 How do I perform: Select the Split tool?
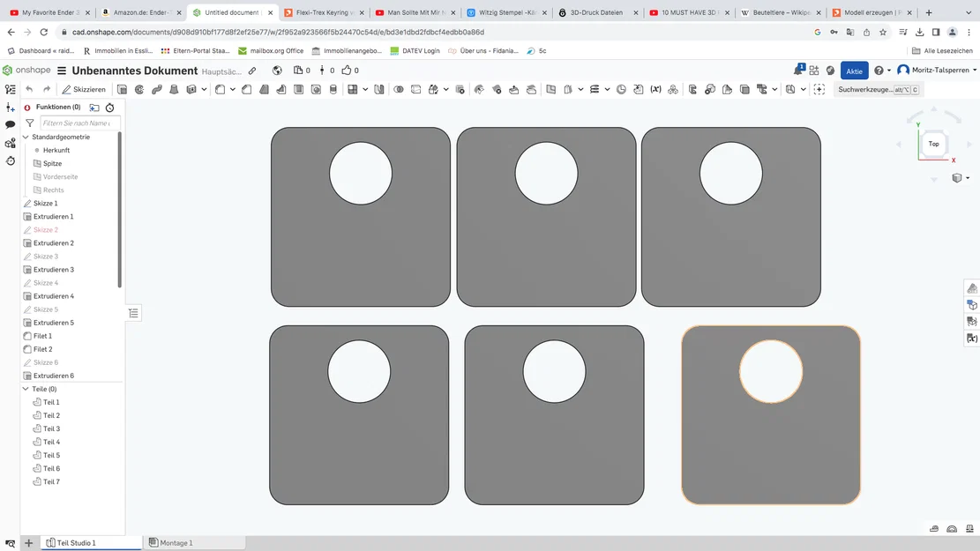tap(415, 89)
